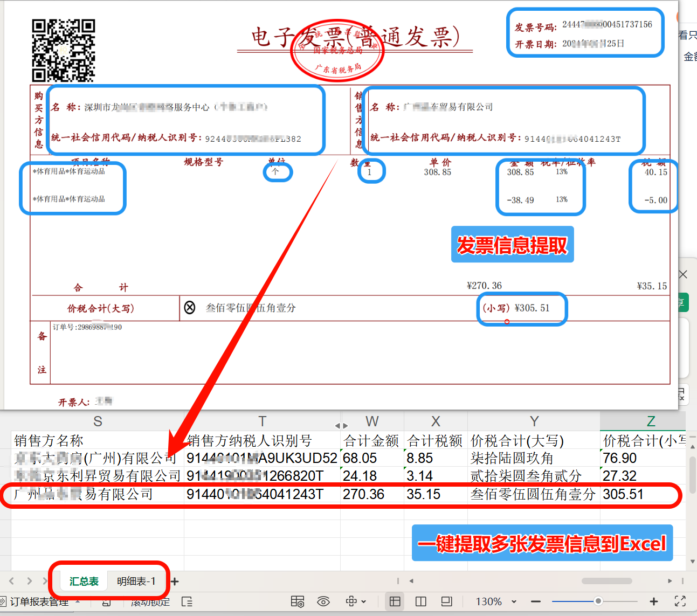The width and height of the screenshot is (697, 616).
Task: Switch to the 明细表-1 sheet tab
Action: [x=136, y=580]
